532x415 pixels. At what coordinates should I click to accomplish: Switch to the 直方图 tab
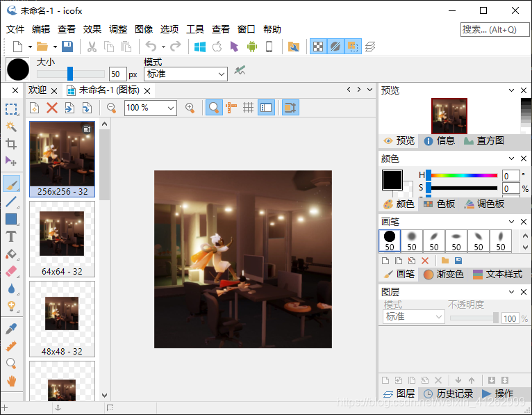coord(483,140)
